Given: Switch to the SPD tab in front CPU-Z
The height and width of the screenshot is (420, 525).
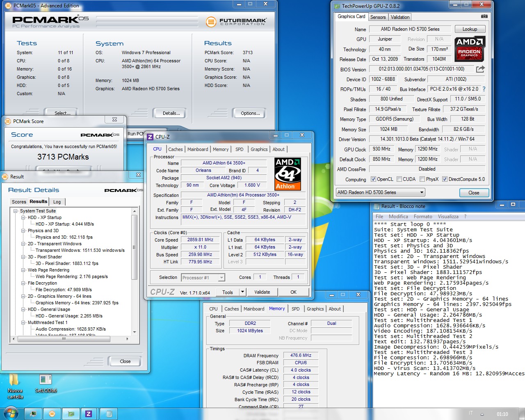Looking at the screenshot, I should [240, 149].
